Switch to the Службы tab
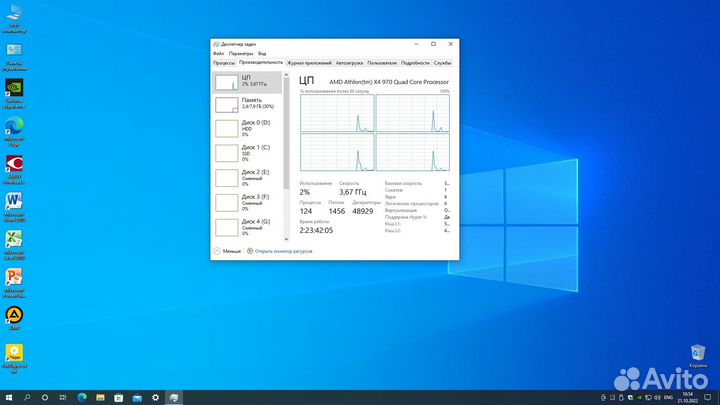 pyautogui.click(x=442, y=62)
